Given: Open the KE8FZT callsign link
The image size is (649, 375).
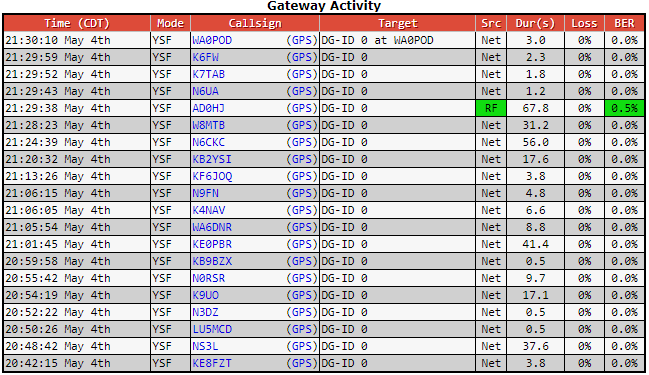Looking at the screenshot, I should pyautogui.click(x=212, y=363).
